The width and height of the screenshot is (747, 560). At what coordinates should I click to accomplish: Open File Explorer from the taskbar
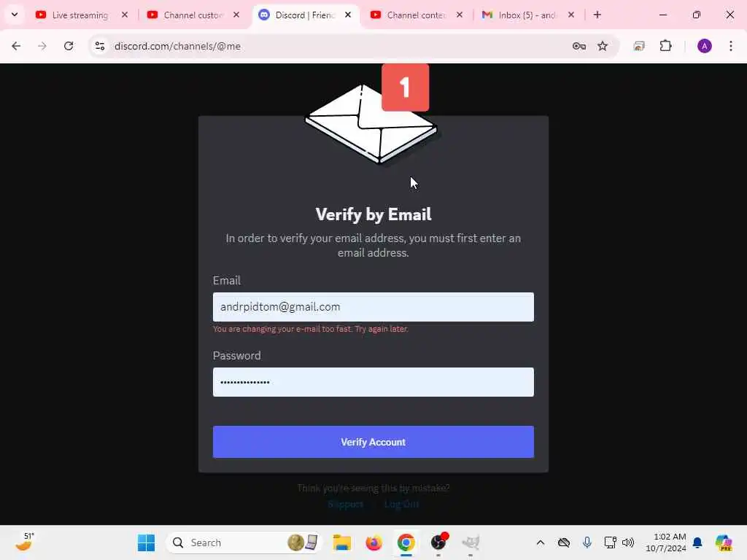pos(341,542)
